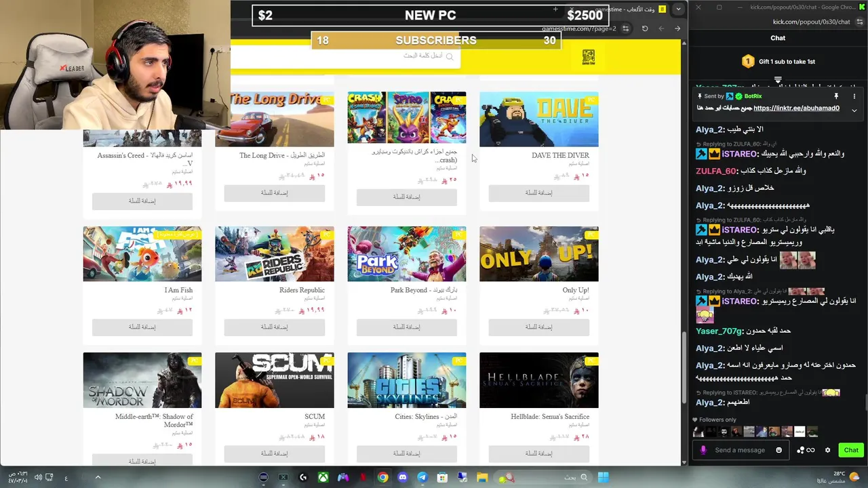
Task: Click the Park Beyond product title
Action: (424, 290)
